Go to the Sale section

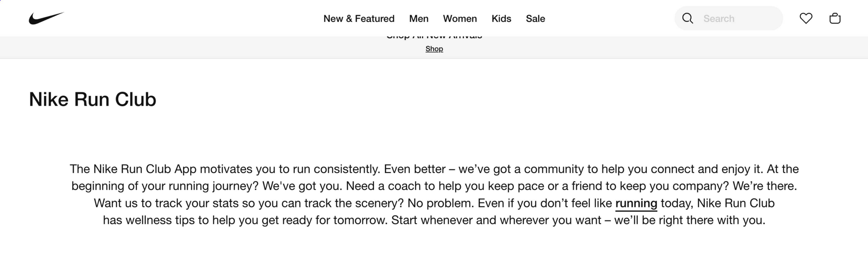coord(535,19)
